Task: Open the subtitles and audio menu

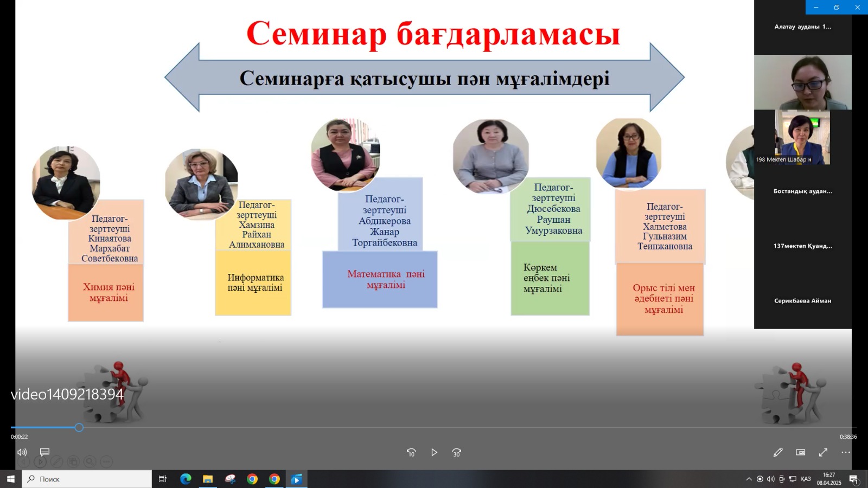Action: coord(45,452)
